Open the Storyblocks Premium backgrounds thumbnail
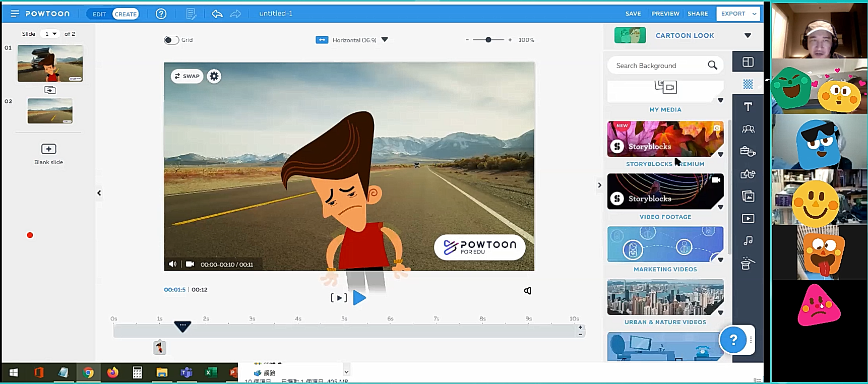Viewport: 868px width, 384px height. pyautogui.click(x=665, y=139)
